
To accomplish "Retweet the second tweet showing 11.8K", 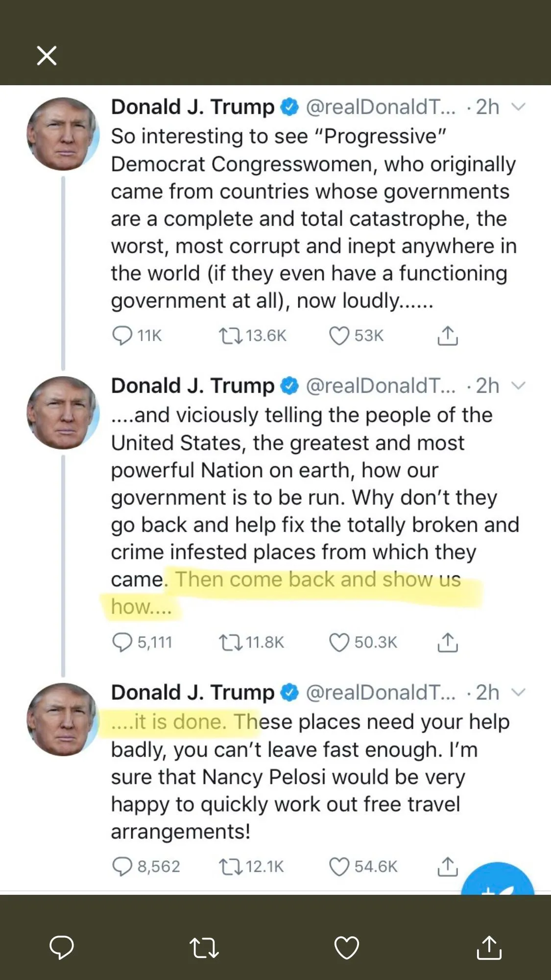I will [230, 643].
